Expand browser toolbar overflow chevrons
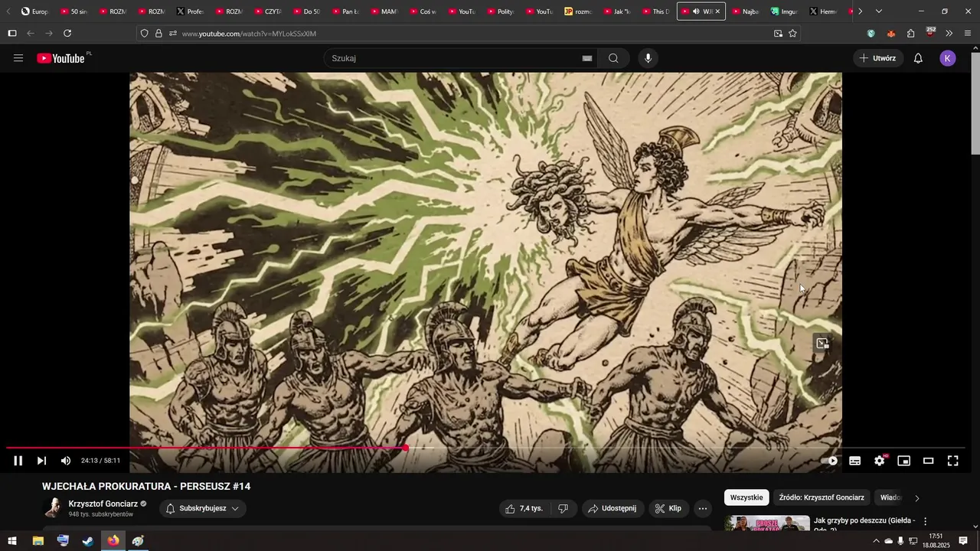This screenshot has width=980, height=551. coord(949,34)
